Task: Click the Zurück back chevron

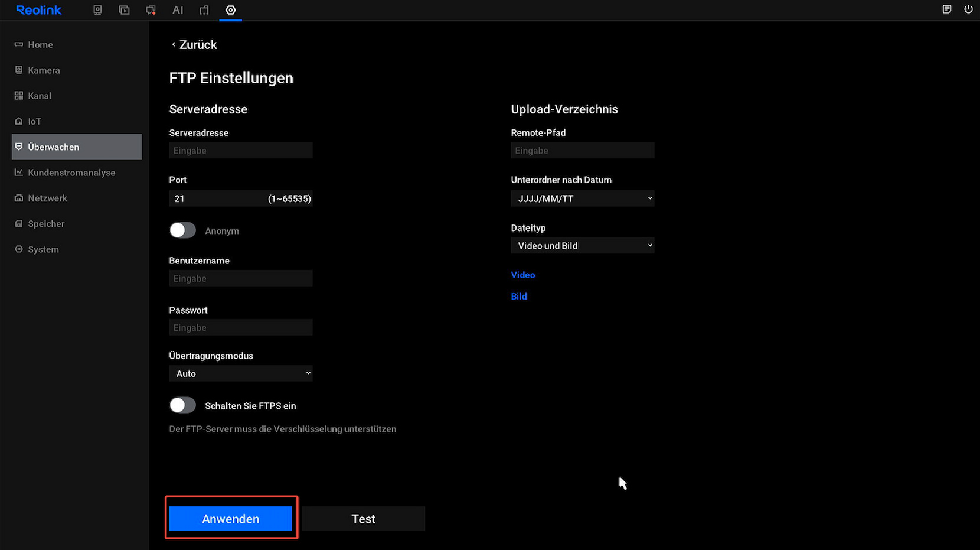Action: tap(174, 44)
